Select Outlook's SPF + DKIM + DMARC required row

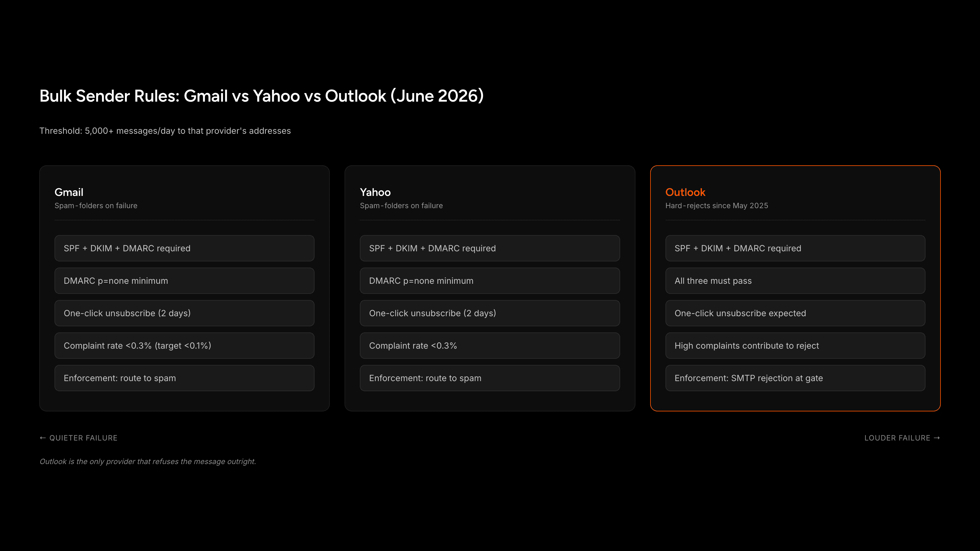tap(796, 248)
